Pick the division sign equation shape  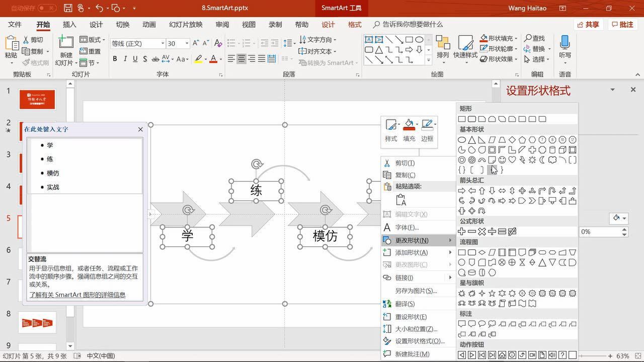492,231
